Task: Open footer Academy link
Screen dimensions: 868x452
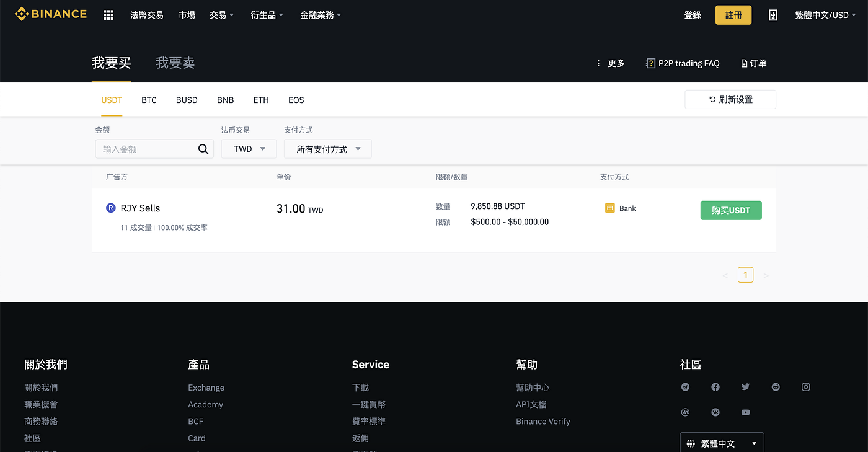Action: pos(206,404)
